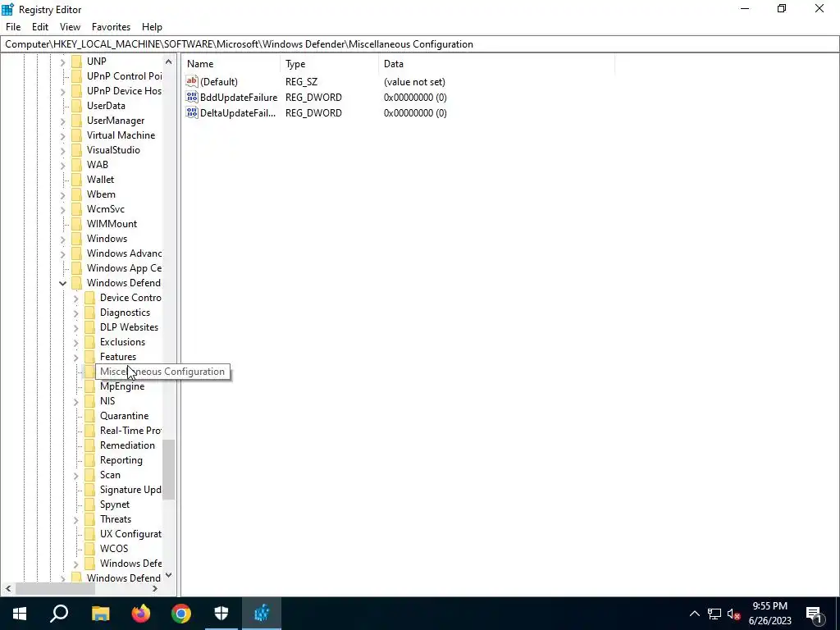Expand the Virtual Machine key
This screenshot has height=630, width=840.
[x=62, y=135]
